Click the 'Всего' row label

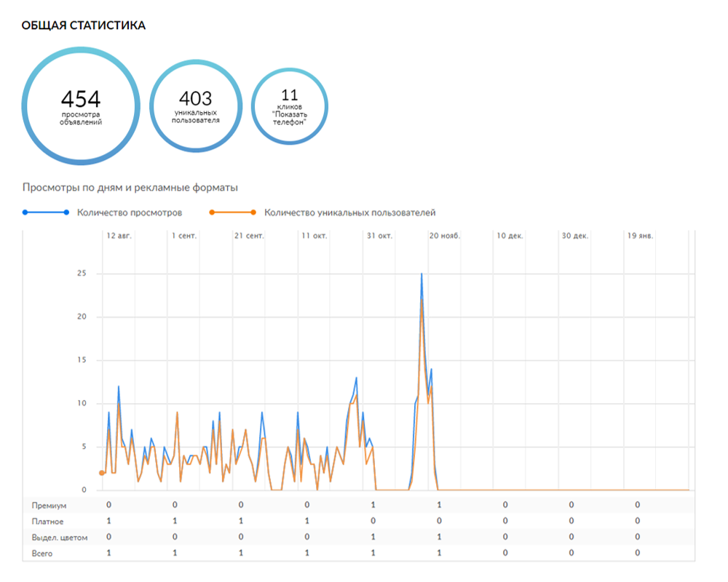[41, 554]
